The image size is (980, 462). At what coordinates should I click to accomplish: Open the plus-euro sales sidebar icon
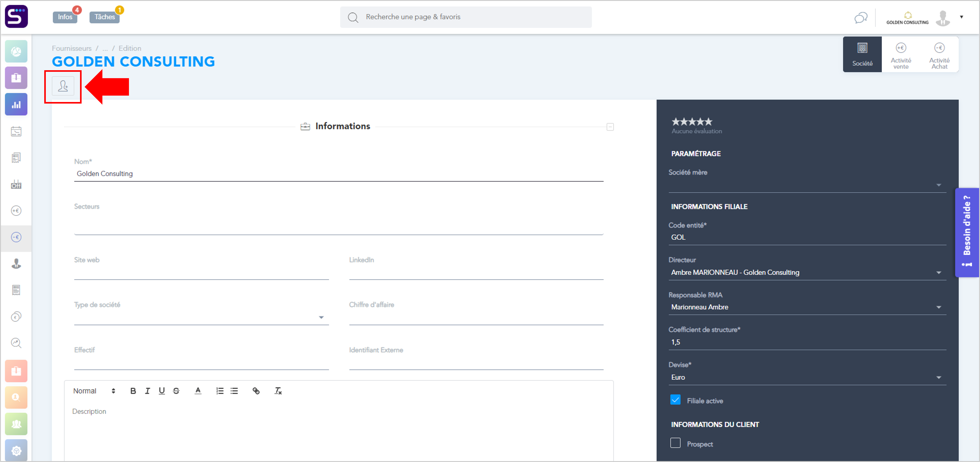(16, 211)
